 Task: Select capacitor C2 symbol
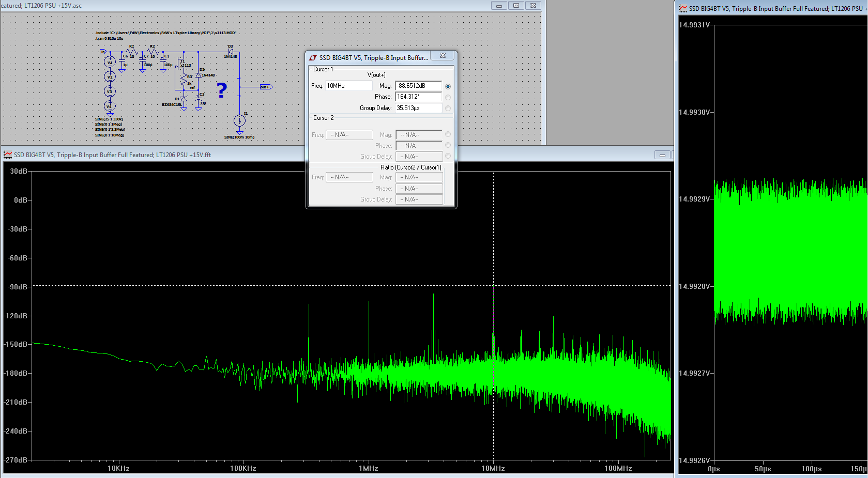point(143,60)
